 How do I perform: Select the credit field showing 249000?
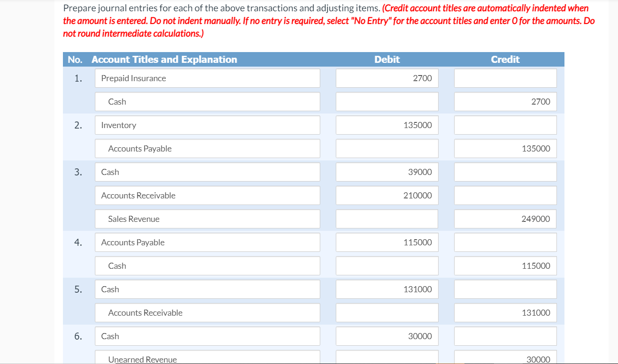point(505,219)
